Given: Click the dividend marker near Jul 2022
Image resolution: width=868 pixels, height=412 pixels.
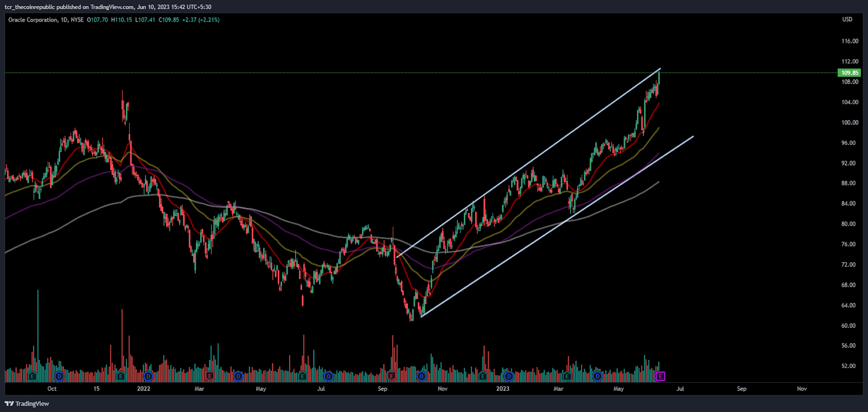Looking at the screenshot, I should [328, 376].
